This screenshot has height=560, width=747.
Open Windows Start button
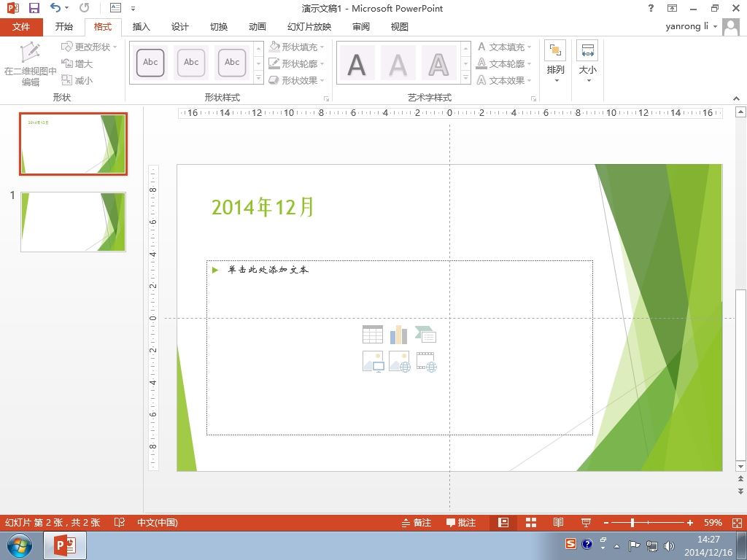(20, 545)
